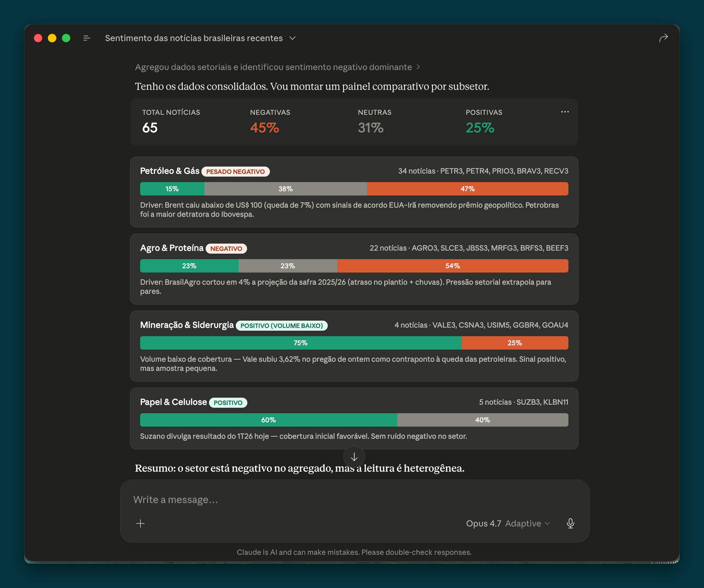Click 'Tenho os dados consolidados' message text
Viewport: 704px width, 588px height.
pyautogui.click(x=312, y=86)
